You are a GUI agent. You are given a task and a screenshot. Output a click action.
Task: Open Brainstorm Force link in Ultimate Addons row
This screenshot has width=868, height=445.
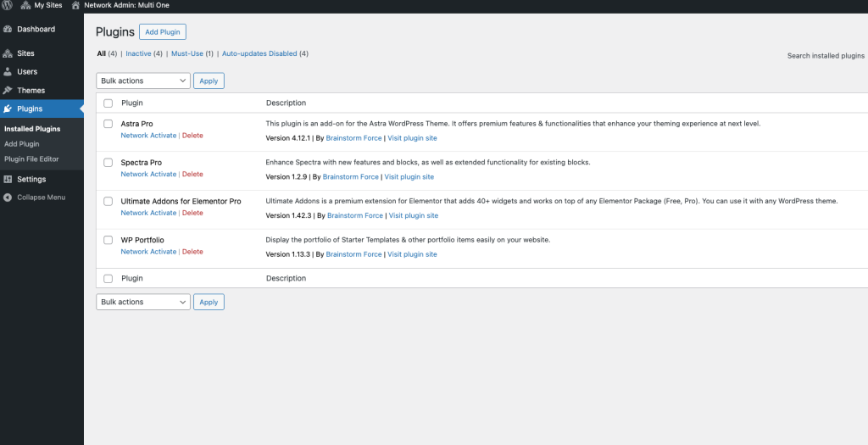[355, 216]
